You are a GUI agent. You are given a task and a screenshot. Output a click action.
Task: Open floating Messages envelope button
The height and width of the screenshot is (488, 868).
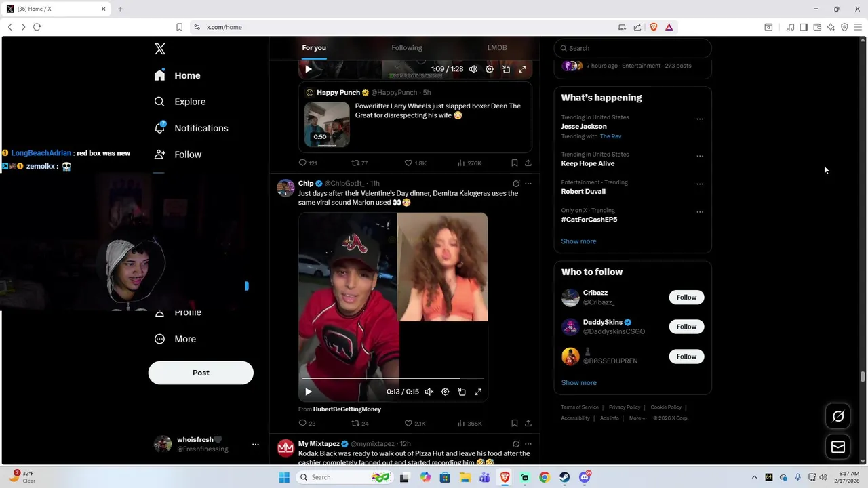(x=838, y=447)
